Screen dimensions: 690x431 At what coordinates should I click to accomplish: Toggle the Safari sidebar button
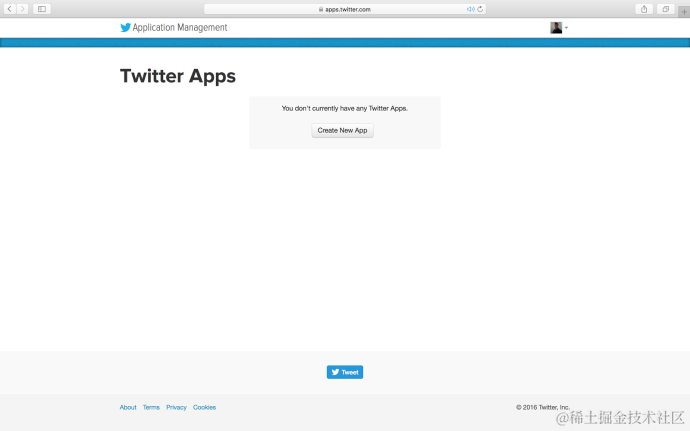pos(42,9)
